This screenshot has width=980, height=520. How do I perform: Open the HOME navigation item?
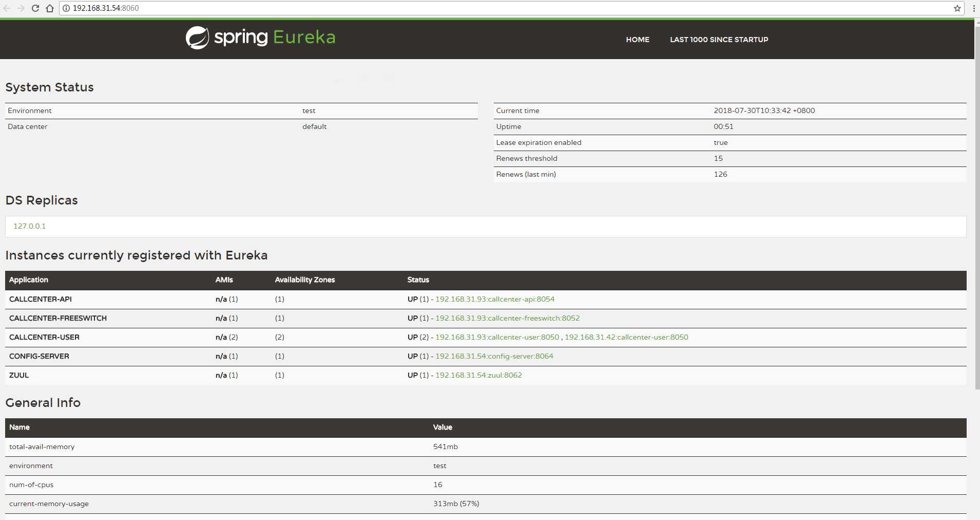click(637, 40)
